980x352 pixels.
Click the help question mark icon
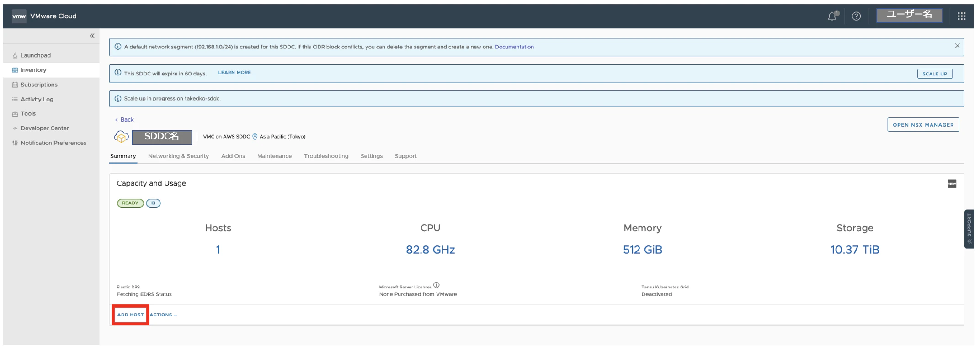coord(856,16)
